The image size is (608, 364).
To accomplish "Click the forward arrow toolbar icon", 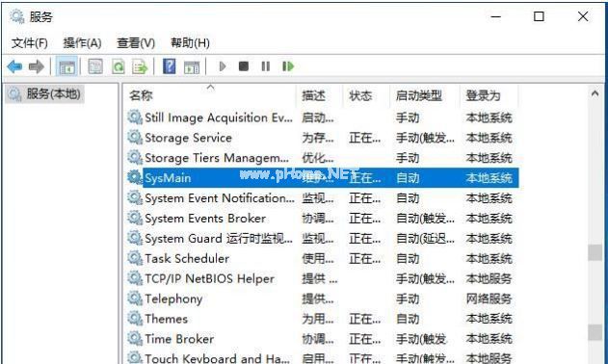I will (37, 66).
